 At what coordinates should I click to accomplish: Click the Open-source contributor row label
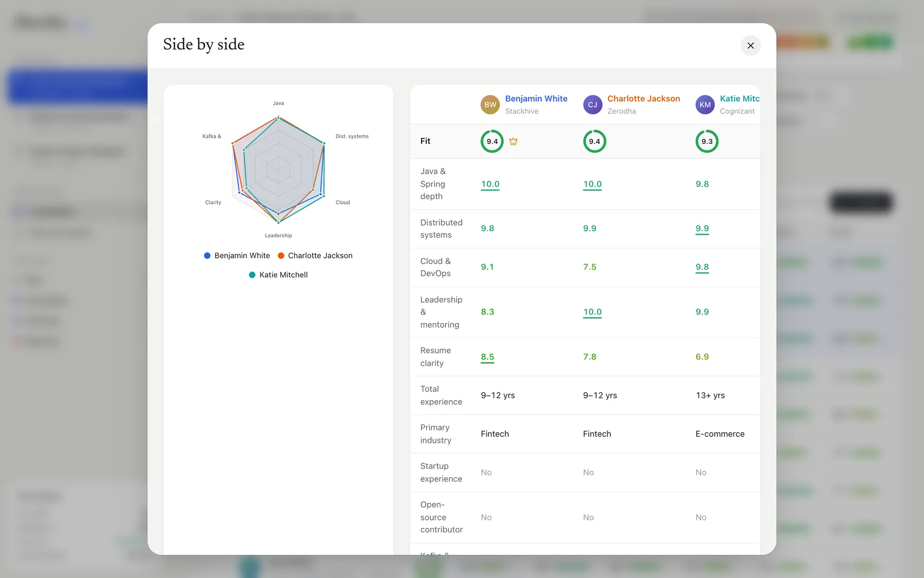[x=441, y=517]
